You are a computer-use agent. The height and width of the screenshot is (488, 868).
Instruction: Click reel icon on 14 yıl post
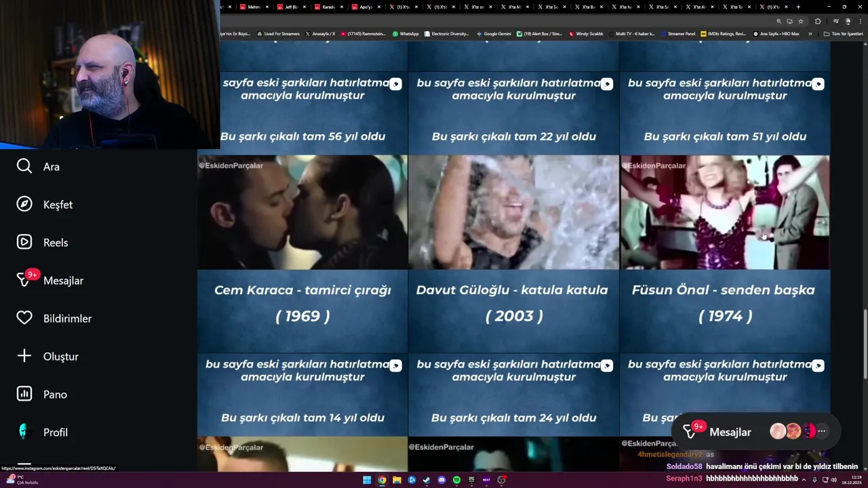pyautogui.click(x=395, y=366)
